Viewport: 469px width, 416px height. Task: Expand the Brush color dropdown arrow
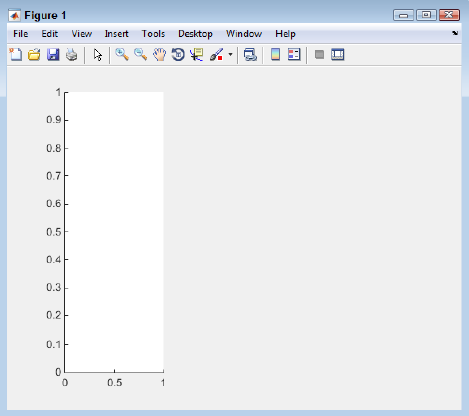pyautogui.click(x=230, y=54)
